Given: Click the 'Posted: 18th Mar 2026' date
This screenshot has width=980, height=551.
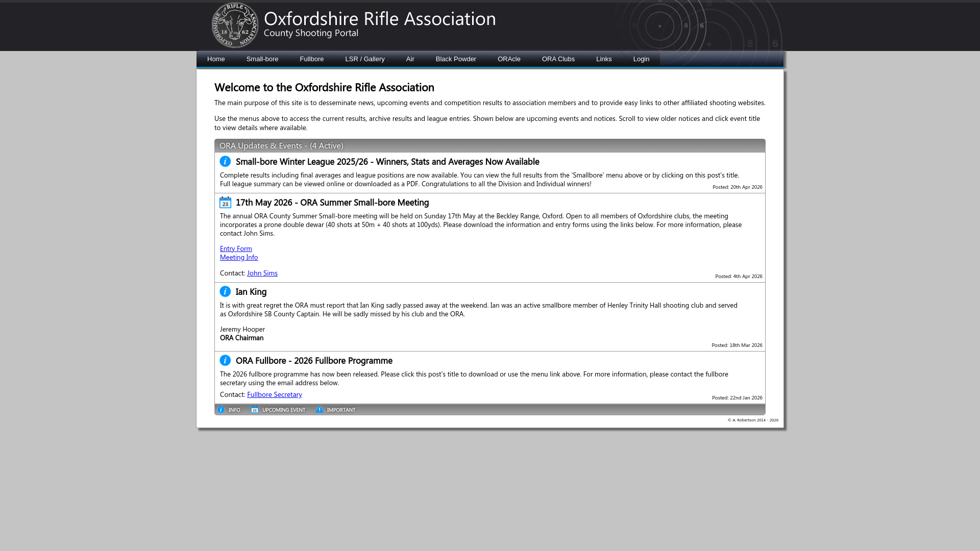Looking at the screenshot, I should point(737,345).
